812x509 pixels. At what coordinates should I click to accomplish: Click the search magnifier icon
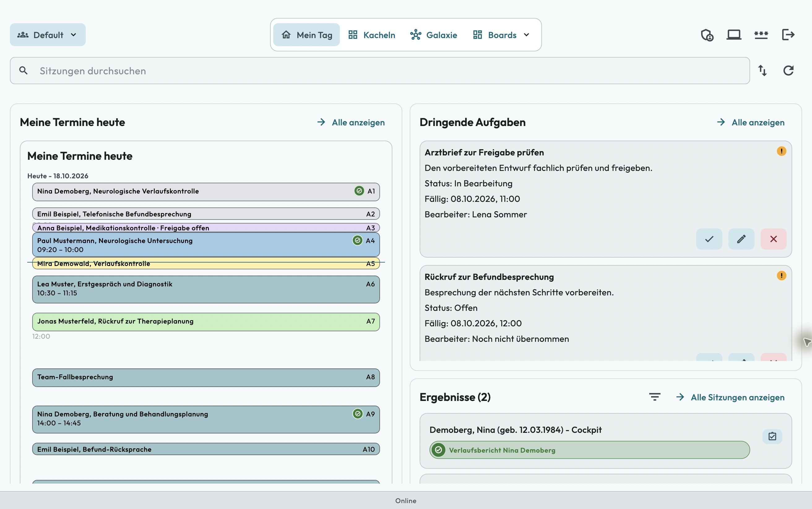(23, 70)
